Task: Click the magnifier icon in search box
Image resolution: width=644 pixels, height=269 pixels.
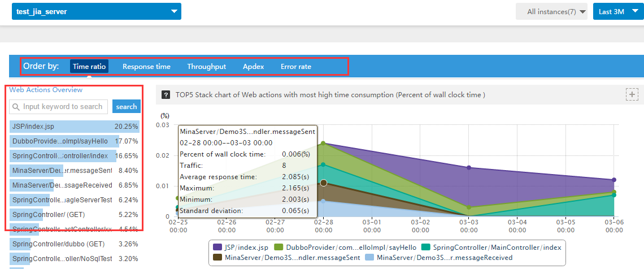Action: tap(16, 107)
